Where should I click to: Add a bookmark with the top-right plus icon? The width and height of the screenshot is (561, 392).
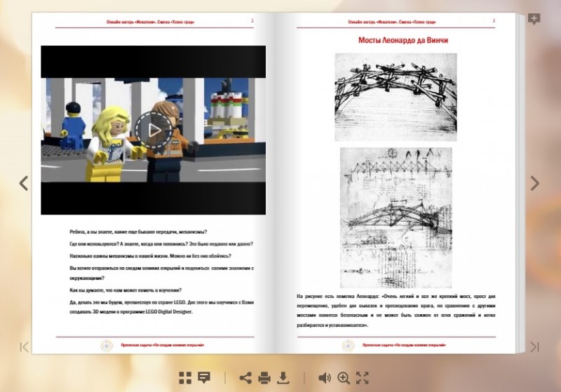[534, 20]
